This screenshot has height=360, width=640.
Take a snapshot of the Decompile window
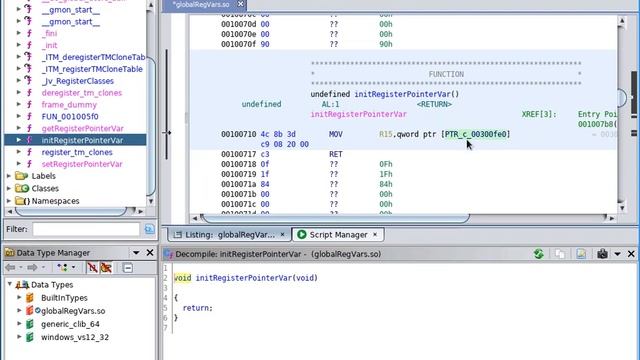click(x=602, y=254)
